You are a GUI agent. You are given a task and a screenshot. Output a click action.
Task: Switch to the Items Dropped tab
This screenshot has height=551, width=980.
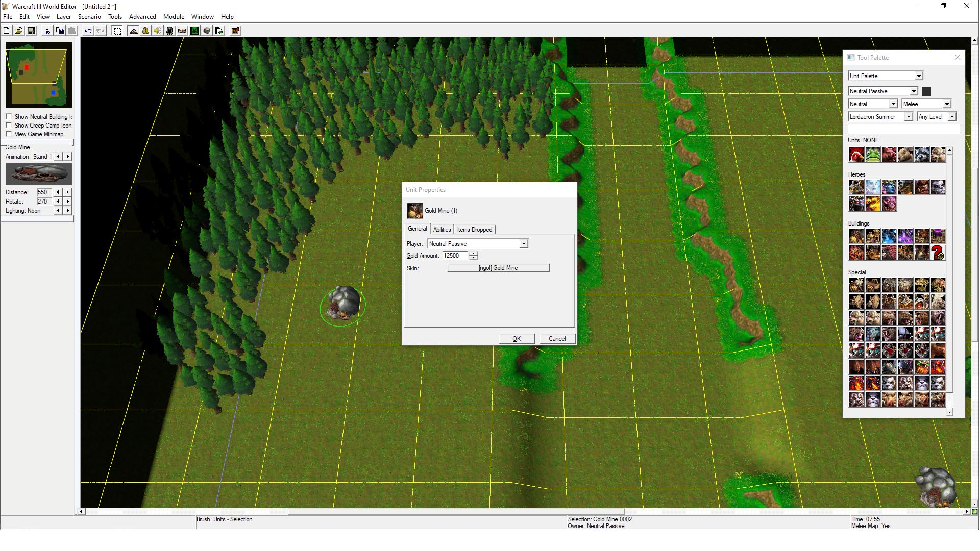tap(475, 229)
